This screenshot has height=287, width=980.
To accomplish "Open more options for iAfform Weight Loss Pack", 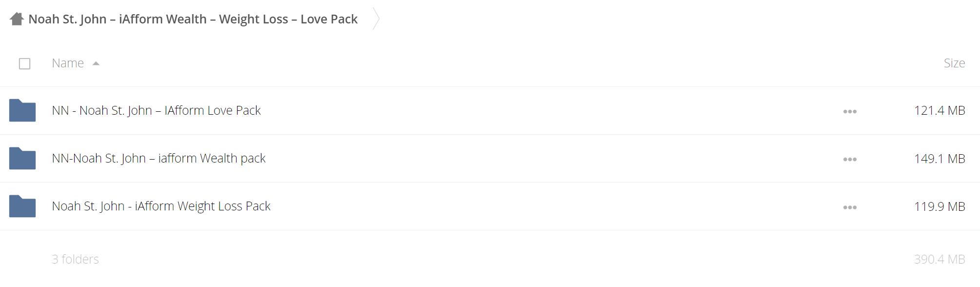I will [850, 207].
